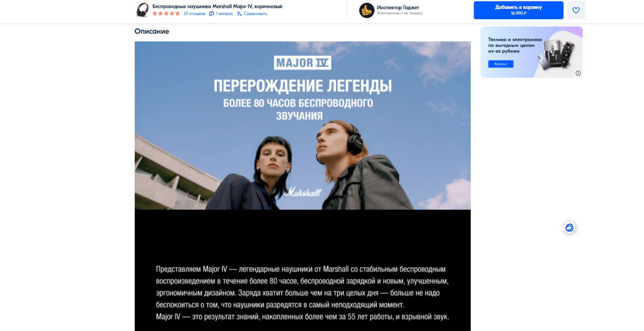This screenshot has width=644, height=331.
Task: Click the heart favorites icon
Action: [x=576, y=10]
